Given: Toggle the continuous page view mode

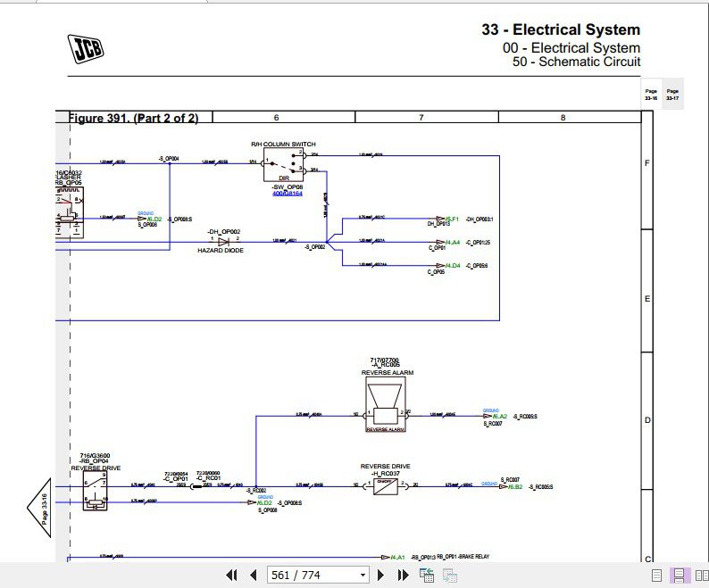Looking at the screenshot, I should tap(679, 576).
